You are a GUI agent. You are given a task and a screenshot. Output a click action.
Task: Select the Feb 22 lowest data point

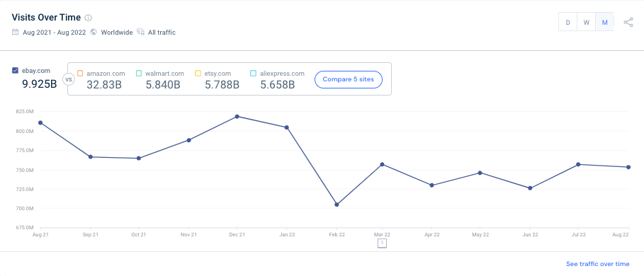pos(337,205)
